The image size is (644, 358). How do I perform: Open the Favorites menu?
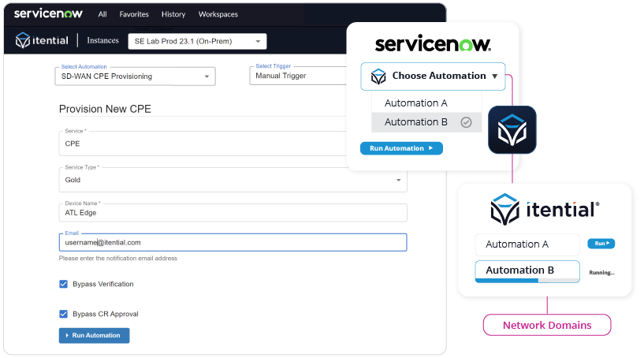tap(133, 14)
